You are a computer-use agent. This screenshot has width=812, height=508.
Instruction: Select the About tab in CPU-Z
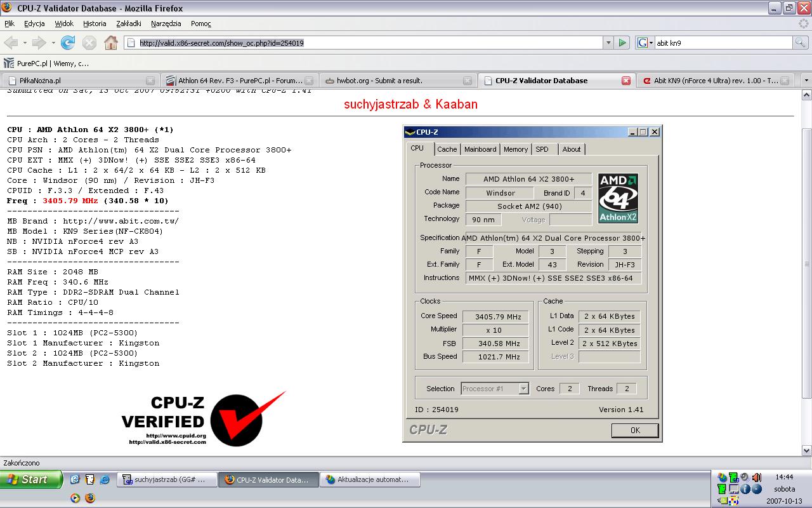572,149
